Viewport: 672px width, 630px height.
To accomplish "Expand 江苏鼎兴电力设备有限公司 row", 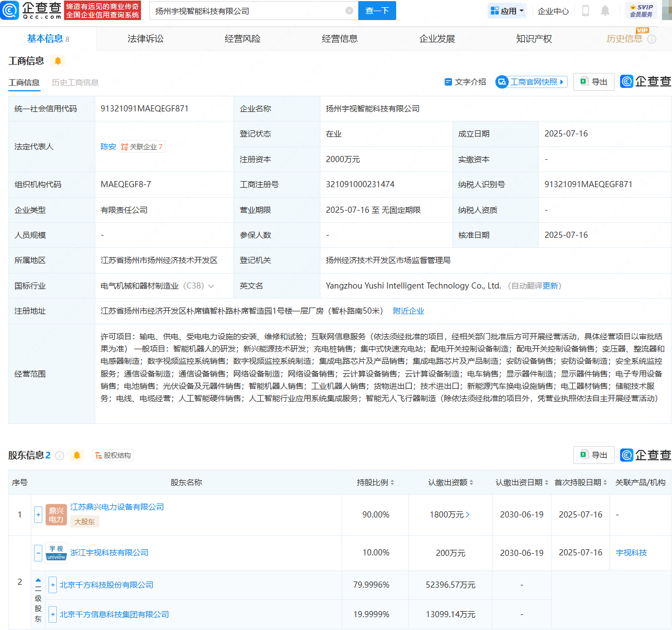I will tap(38, 515).
